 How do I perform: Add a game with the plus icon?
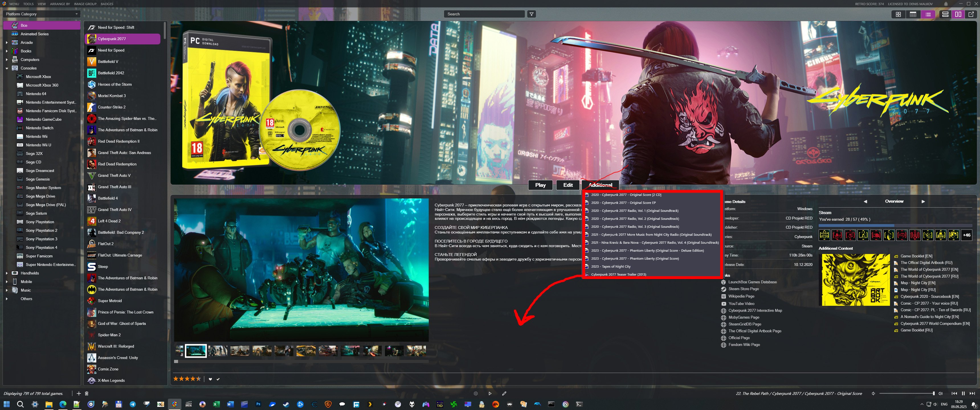[x=78, y=393]
